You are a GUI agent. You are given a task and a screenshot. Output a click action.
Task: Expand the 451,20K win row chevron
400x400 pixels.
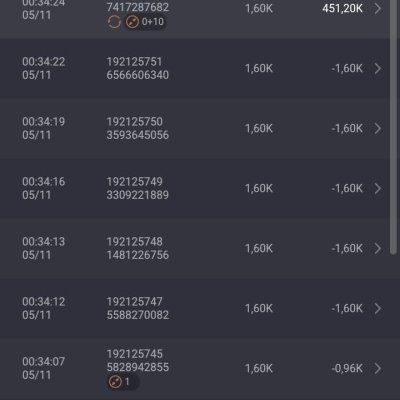point(378,8)
